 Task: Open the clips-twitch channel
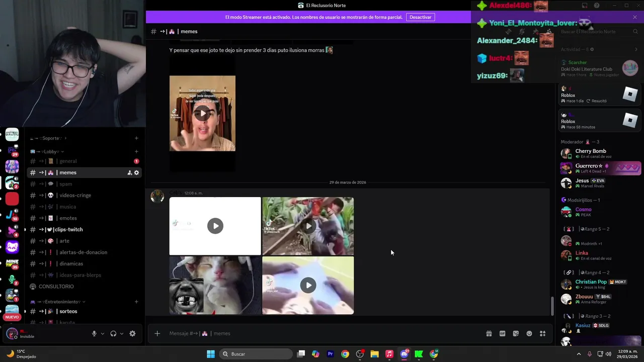pyautogui.click(x=85, y=229)
